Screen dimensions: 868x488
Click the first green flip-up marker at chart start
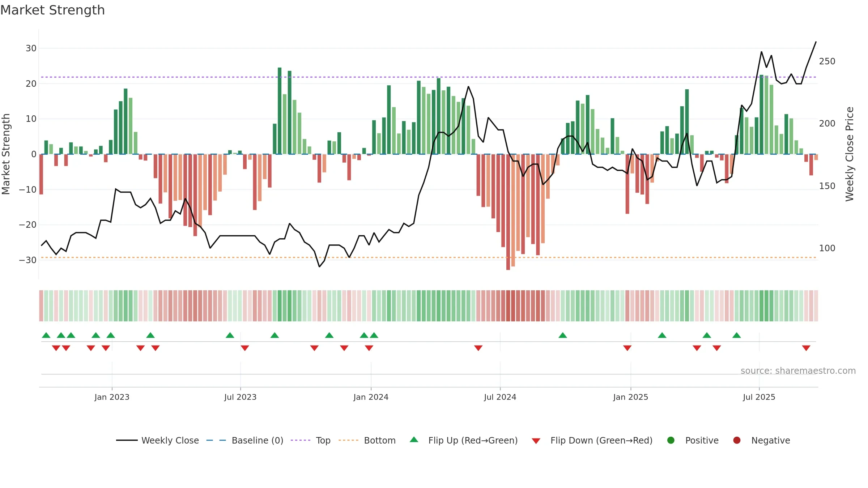46,335
